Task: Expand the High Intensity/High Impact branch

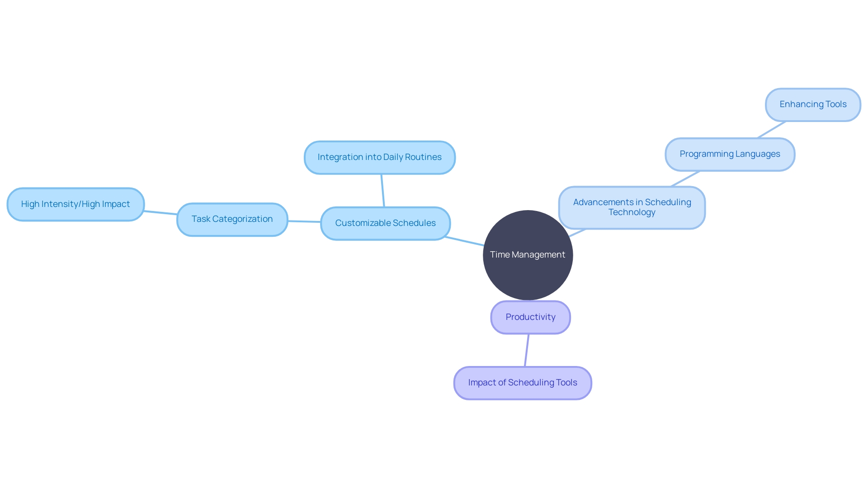Action: click(x=77, y=204)
